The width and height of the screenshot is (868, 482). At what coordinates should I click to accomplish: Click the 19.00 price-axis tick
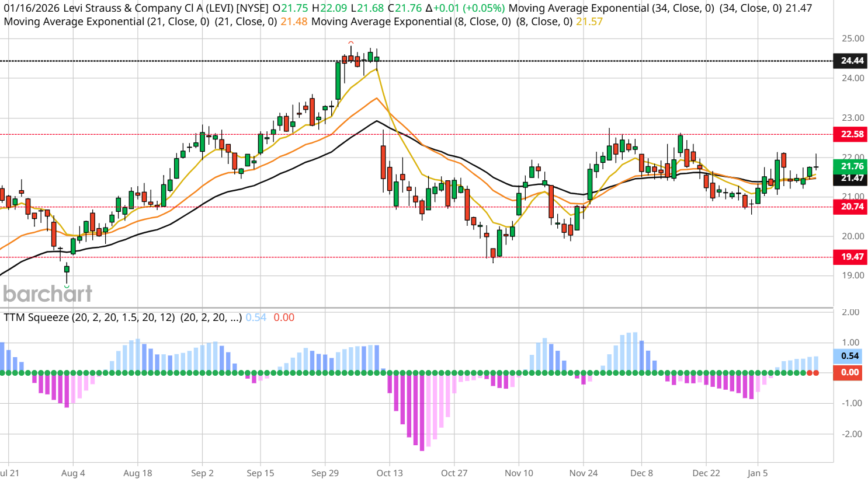pos(853,275)
